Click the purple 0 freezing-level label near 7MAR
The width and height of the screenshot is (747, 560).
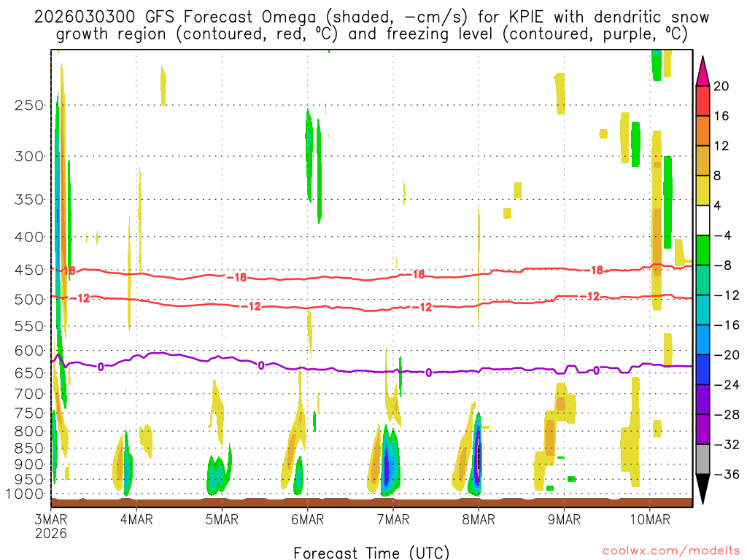pos(428,373)
